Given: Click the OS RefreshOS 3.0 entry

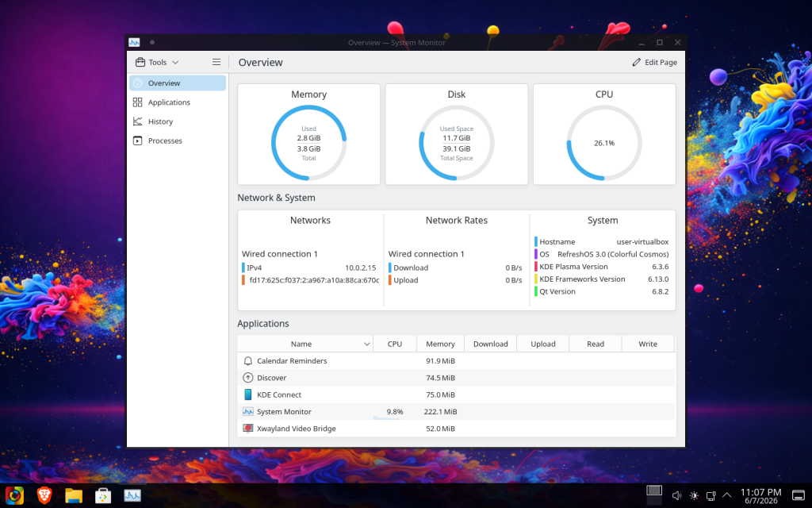Looking at the screenshot, I should click(603, 254).
